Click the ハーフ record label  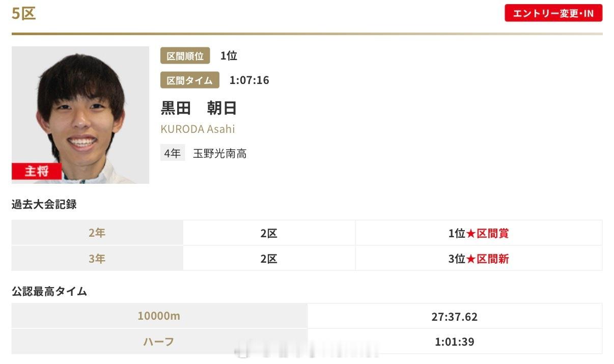(x=159, y=342)
